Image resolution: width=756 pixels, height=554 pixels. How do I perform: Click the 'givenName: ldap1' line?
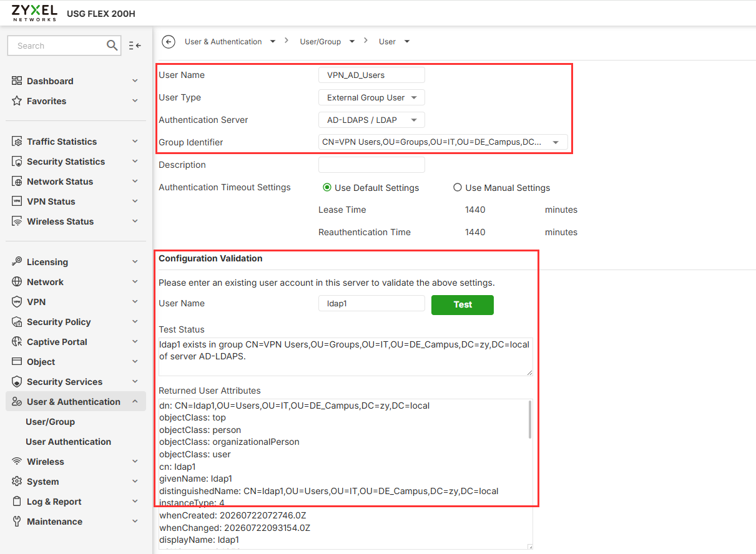click(195, 479)
